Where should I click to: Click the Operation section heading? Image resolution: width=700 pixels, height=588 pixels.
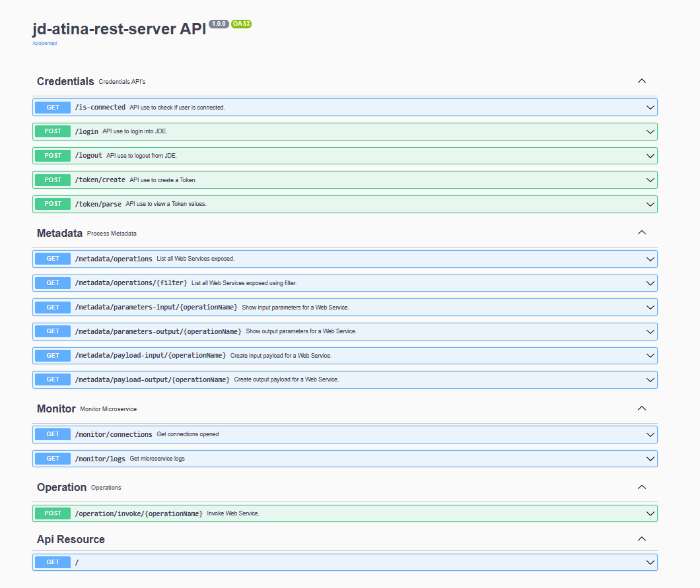point(61,488)
